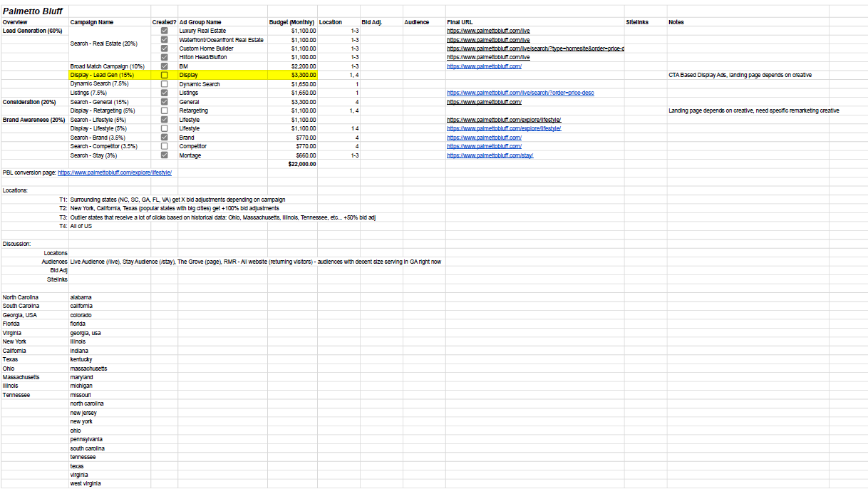
Task: Select the pennsylvania cell
Action: point(110,439)
